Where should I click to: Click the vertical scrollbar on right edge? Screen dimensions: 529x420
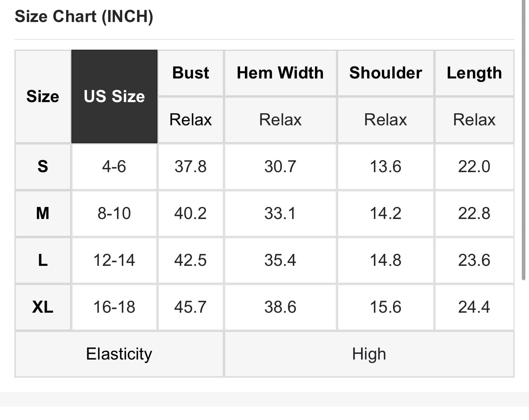point(523,140)
